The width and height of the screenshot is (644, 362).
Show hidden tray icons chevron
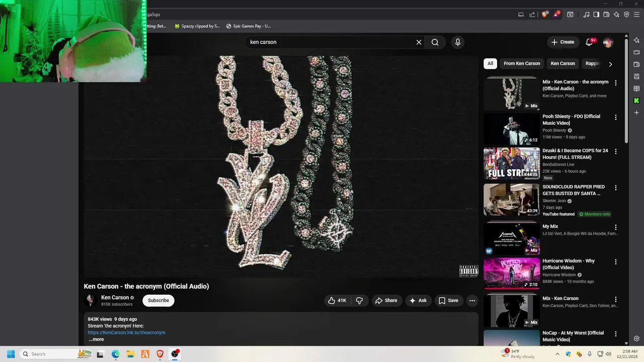coord(557,354)
